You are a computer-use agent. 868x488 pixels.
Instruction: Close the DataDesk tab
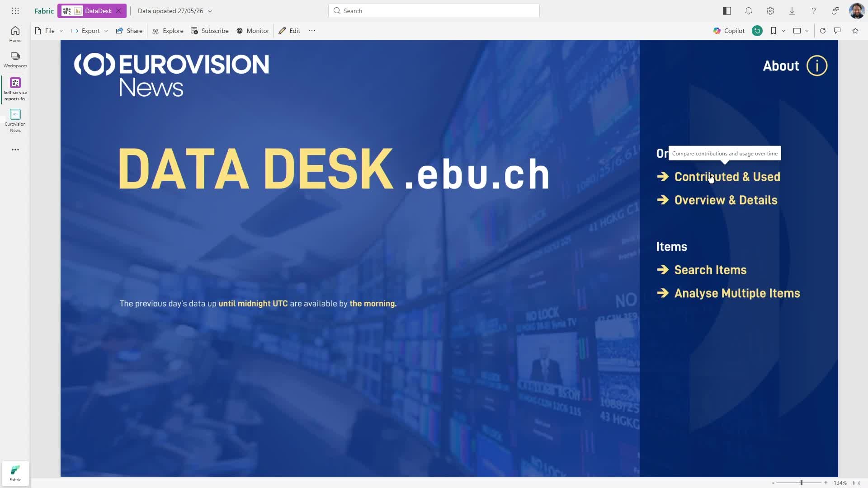click(118, 11)
